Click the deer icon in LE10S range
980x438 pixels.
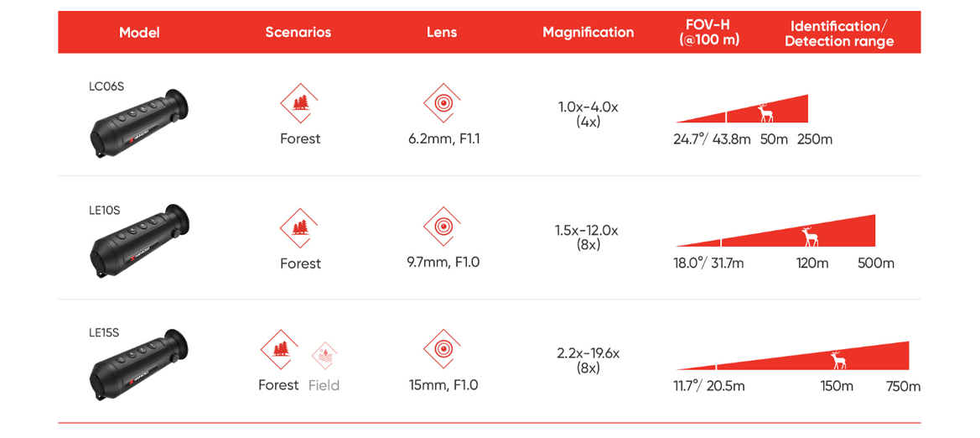tap(809, 236)
